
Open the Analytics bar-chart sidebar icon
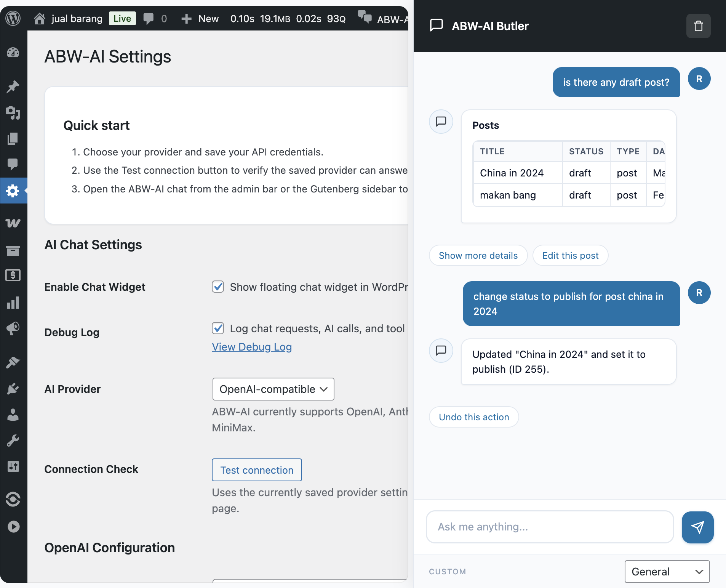click(x=13, y=303)
